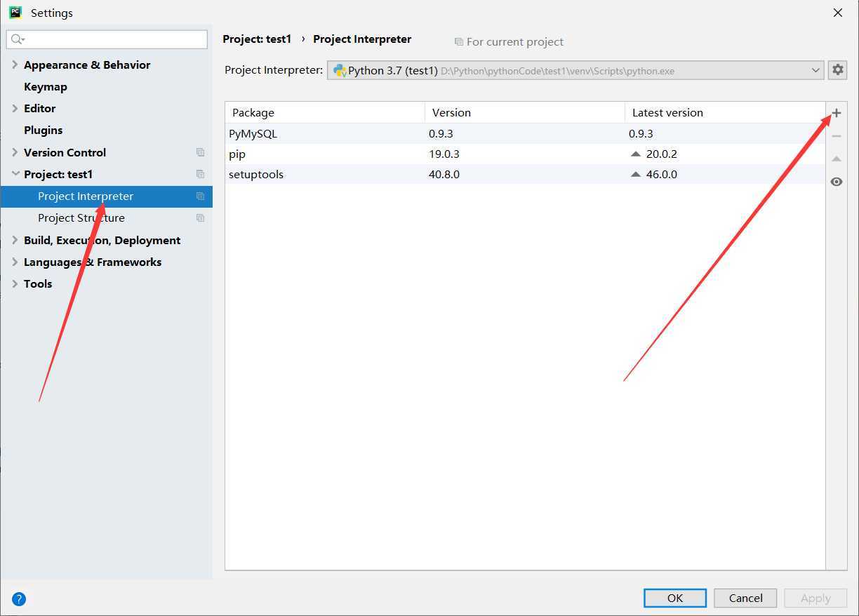Close the Settings dialog

pyautogui.click(x=838, y=13)
